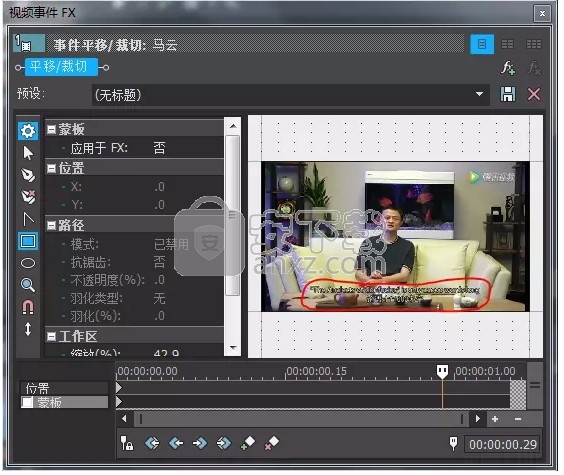564x475 pixels.
Task: Expand the 位置 keyframe track triangle
Action: (119, 388)
